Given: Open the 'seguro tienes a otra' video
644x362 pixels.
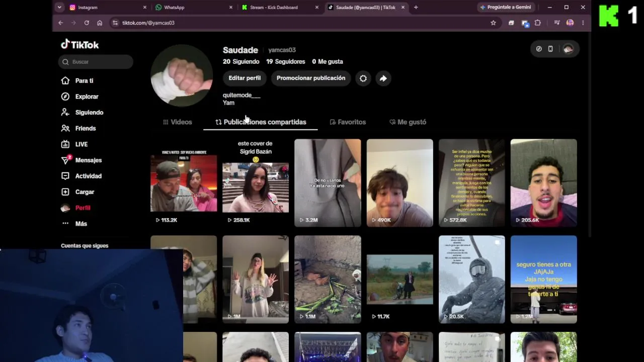Looking at the screenshot, I should click(x=543, y=280).
